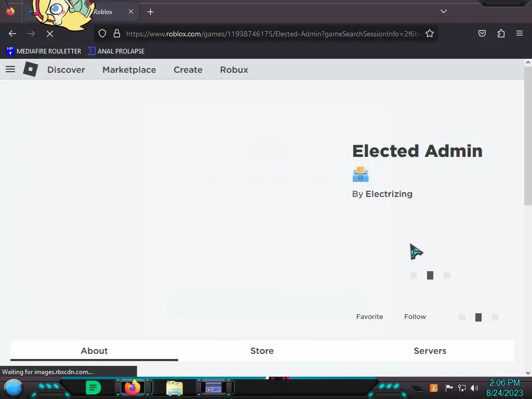Click the scrollbar down arrow

528,373
